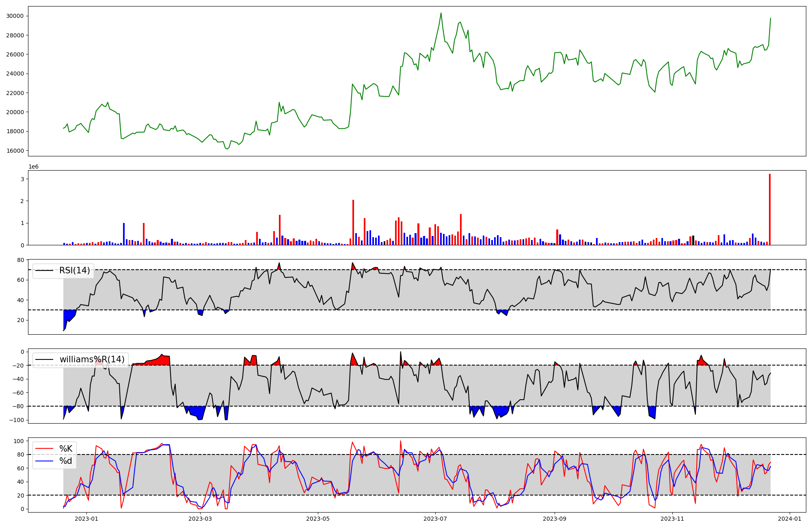
Task: Click the 16000 tick on the price axis
Action: [15, 151]
